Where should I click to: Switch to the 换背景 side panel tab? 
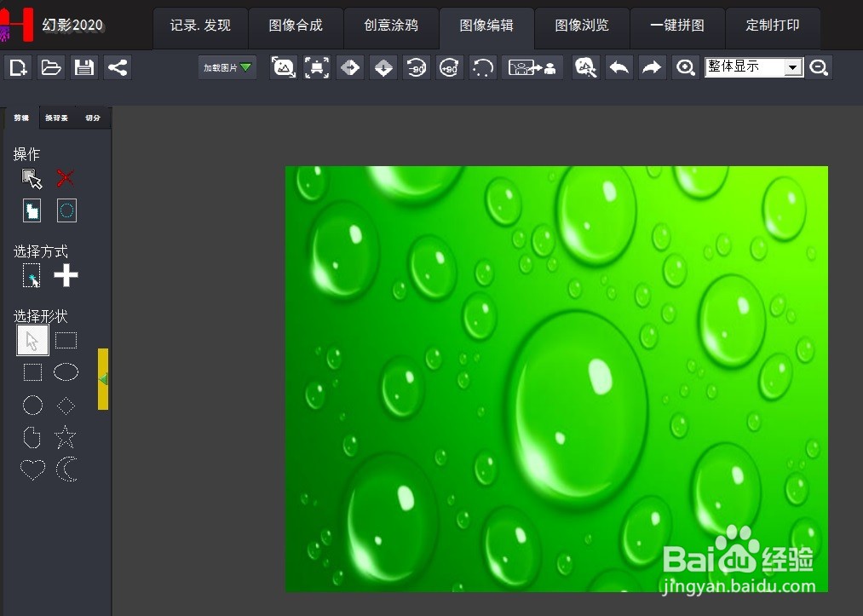57,118
